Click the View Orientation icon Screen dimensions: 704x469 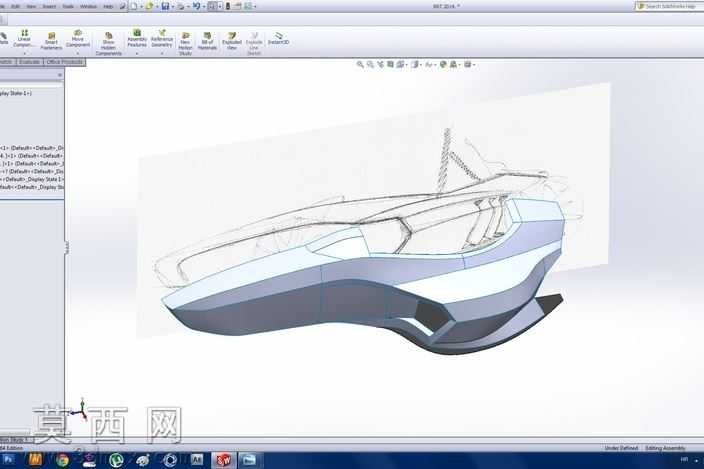400,65
